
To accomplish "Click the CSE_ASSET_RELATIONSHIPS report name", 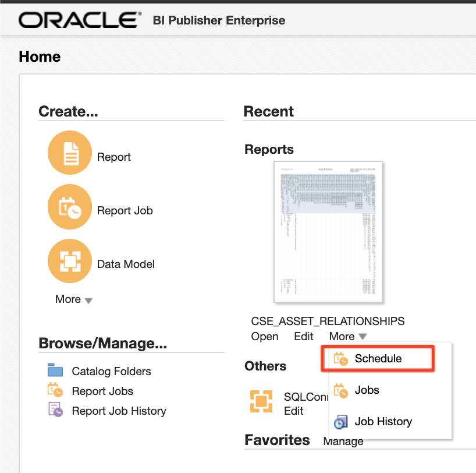I will click(328, 321).
